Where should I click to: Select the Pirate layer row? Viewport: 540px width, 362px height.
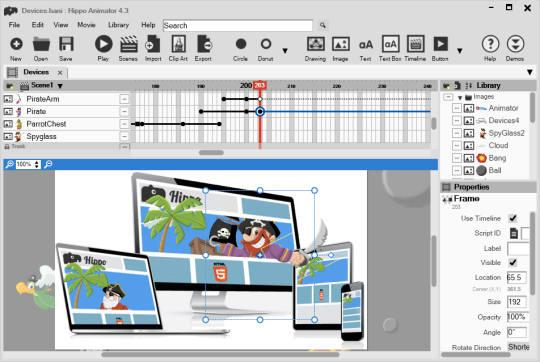(66, 112)
